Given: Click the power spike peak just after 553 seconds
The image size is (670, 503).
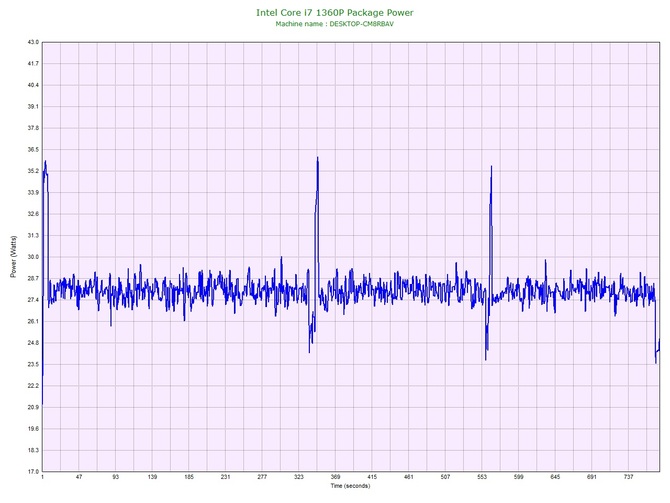Looking at the screenshot, I should (491, 167).
